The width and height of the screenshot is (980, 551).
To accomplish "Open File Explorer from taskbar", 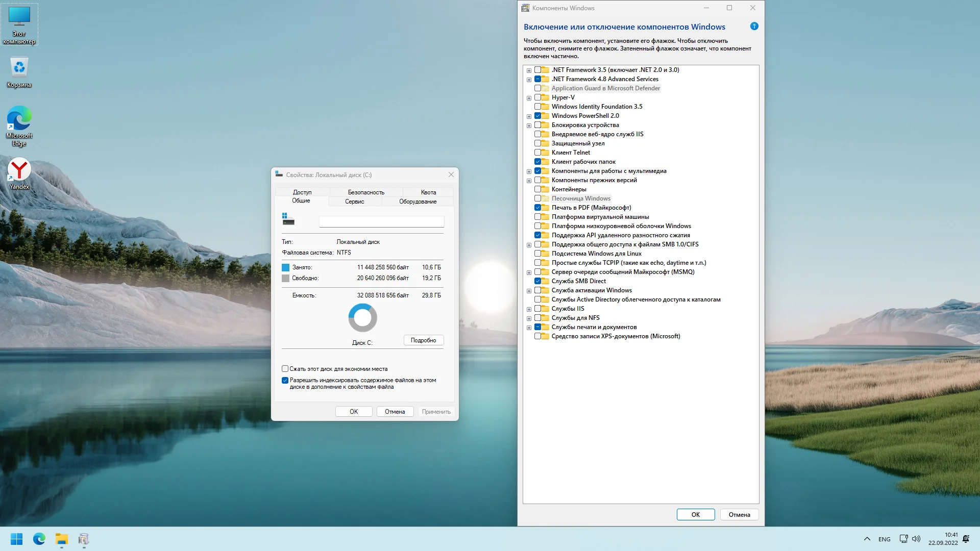I will [62, 539].
